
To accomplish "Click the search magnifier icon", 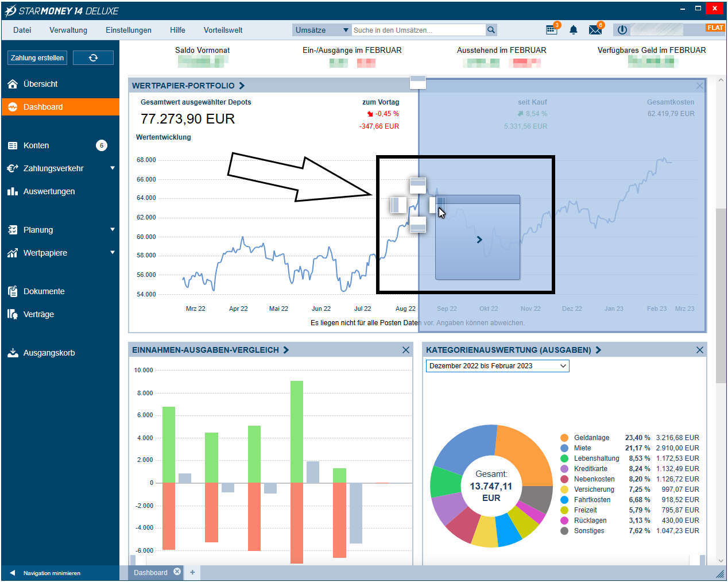I will (x=491, y=30).
